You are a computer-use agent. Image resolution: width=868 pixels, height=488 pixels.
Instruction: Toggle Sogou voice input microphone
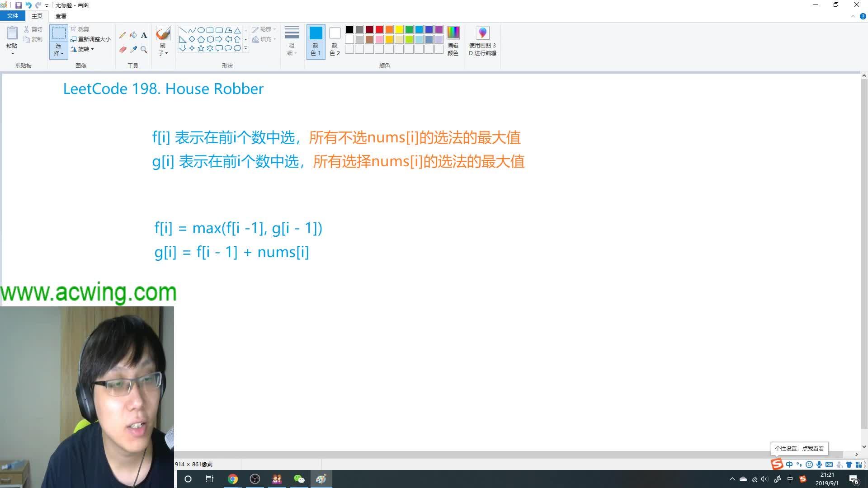(819, 465)
